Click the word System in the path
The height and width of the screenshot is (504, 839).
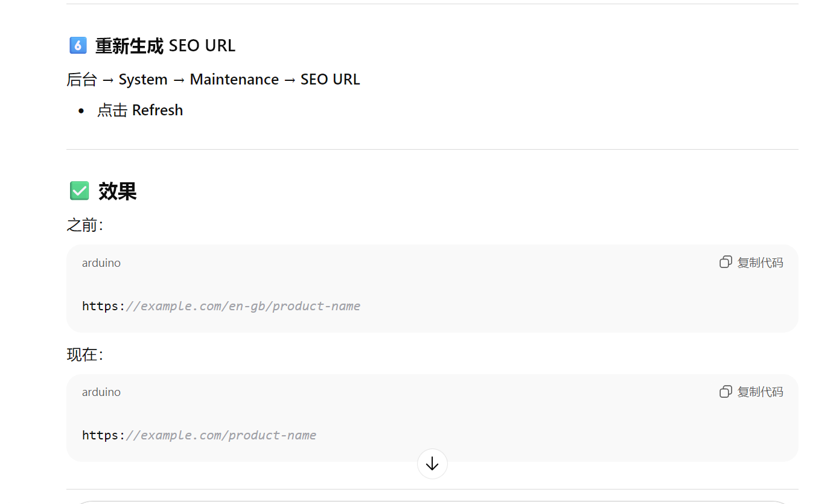pos(143,80)
